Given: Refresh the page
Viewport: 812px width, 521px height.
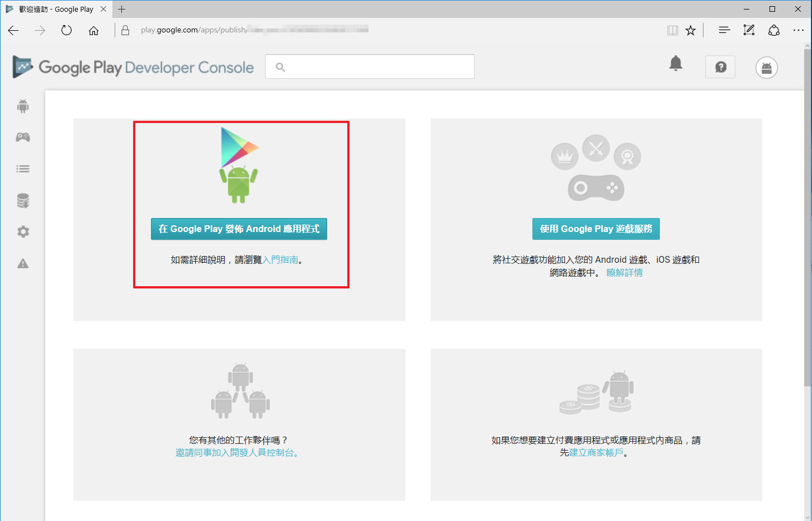Looking at the screenshot, I should (x=67, y=30).
